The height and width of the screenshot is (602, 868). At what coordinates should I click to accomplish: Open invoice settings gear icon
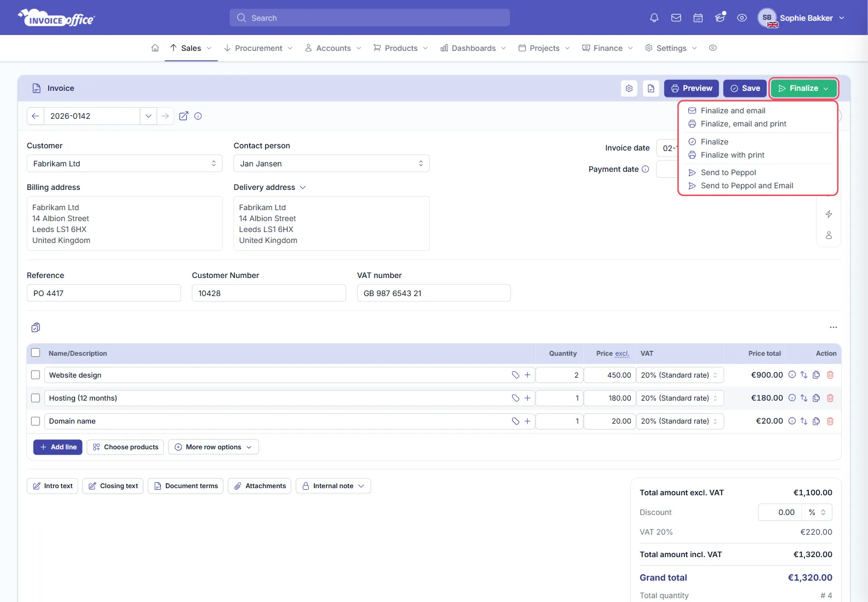point(629,88)
